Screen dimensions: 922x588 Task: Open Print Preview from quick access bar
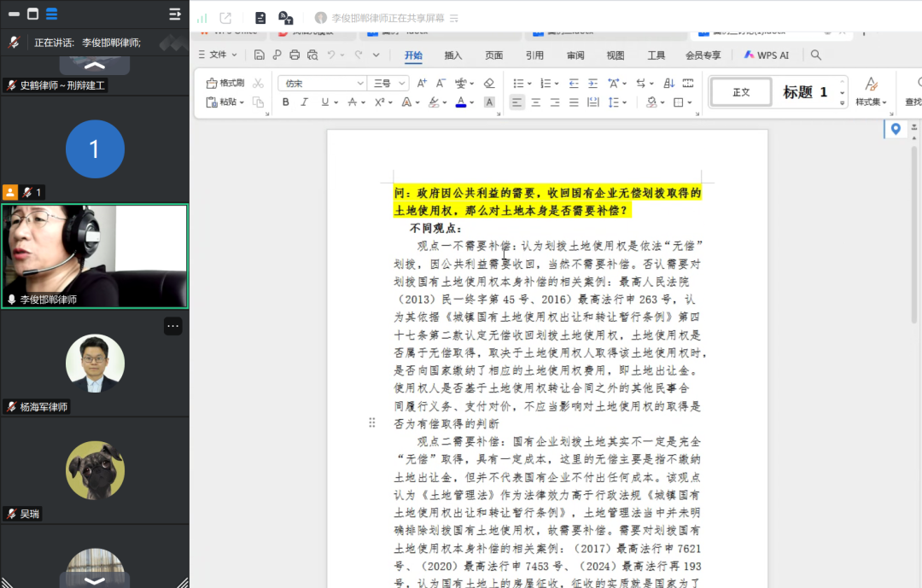tap(312, 55)
